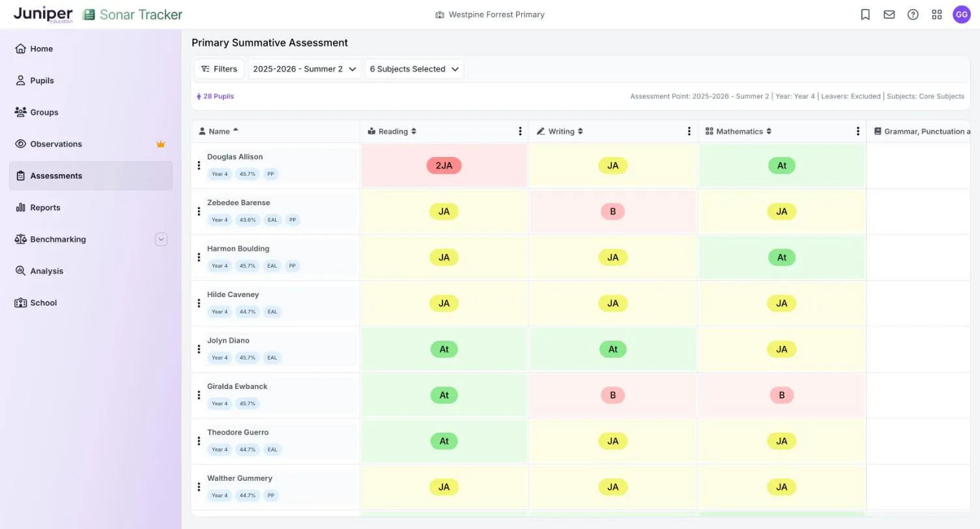Open the help question mark icon
The height and width of the screenshot is (529, 980).
913,14
